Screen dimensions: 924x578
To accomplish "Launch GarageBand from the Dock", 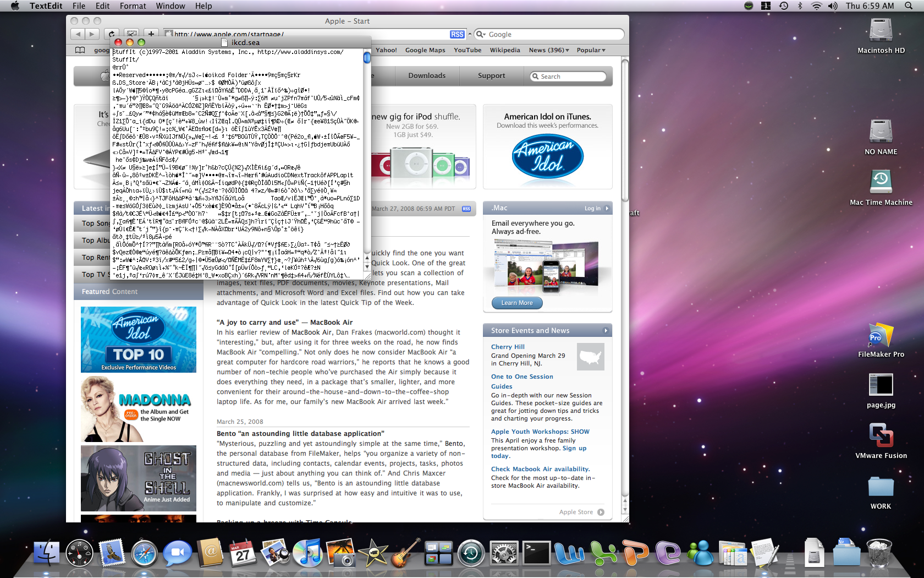I will pyautogui.click(x=406, y=553).
